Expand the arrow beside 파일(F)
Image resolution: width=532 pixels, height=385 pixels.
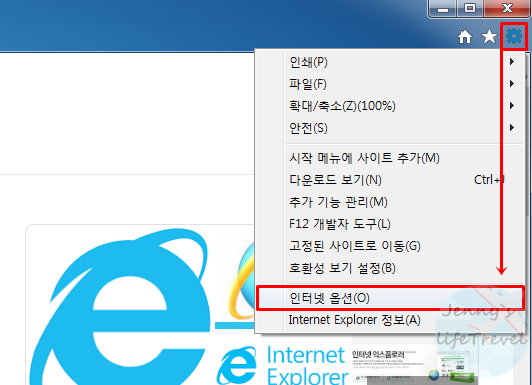click(x=512, y=84)
